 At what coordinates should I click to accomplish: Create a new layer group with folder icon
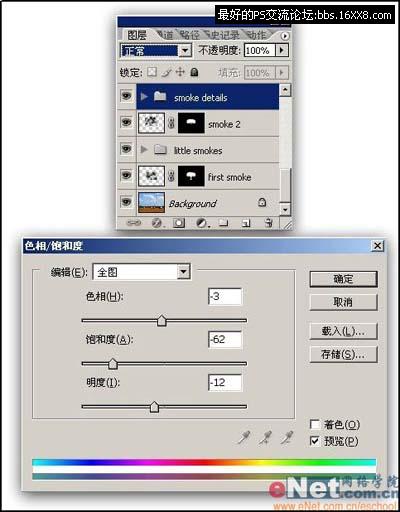click(223, 223)
